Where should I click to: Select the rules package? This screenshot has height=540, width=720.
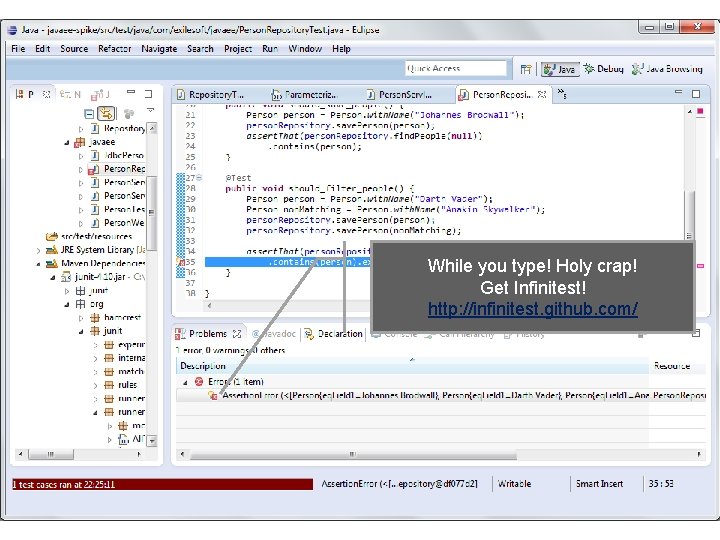[x=121, y=385]
